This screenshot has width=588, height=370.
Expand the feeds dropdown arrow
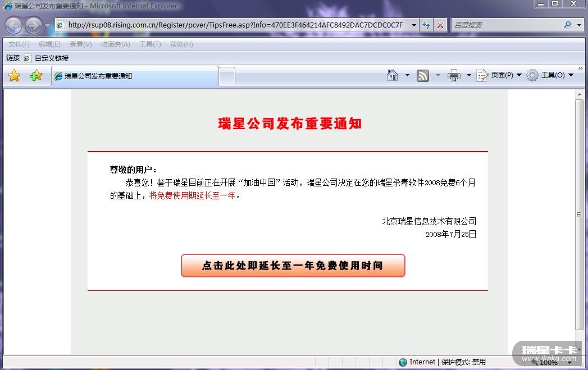pos(438,75)
